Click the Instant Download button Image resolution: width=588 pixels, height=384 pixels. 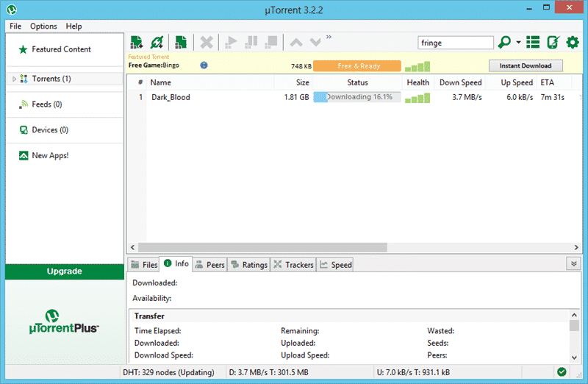526,65
